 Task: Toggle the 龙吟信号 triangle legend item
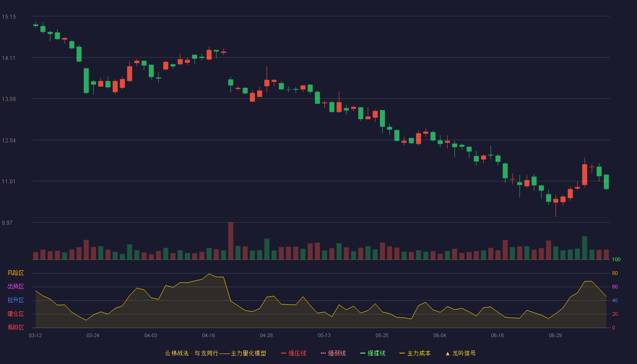point(460,353)
